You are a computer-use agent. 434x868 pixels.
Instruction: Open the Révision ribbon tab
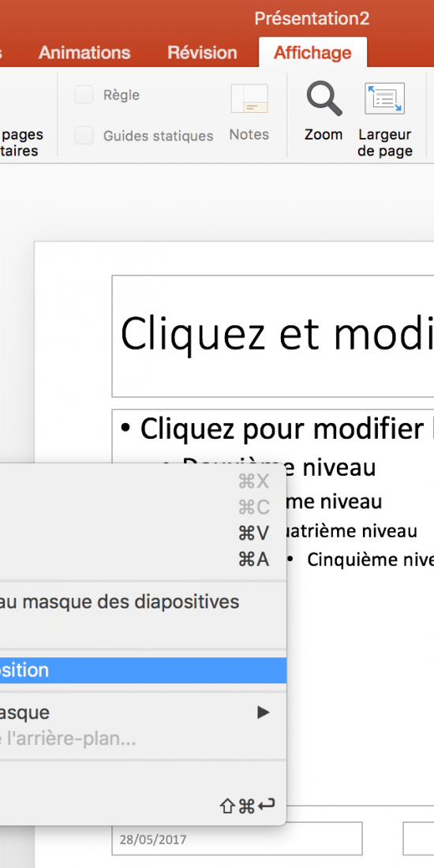(203, 53)
